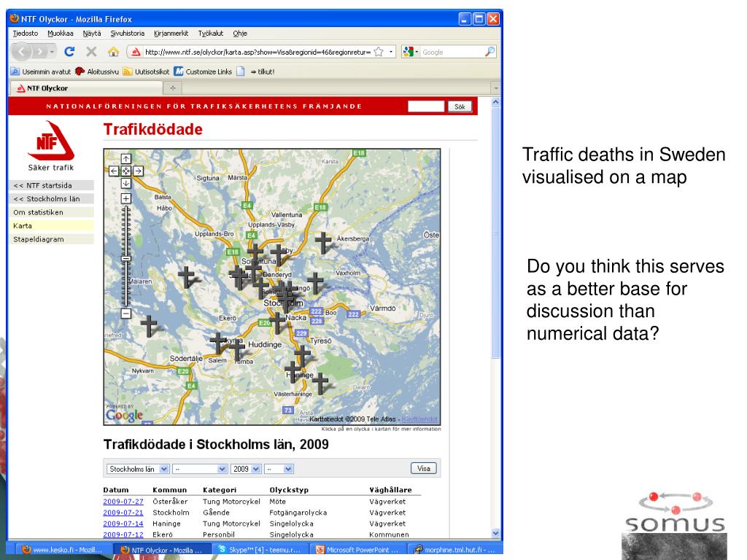Viewport: 747px width, 560px height.
Task: Open Aloitussivu bookmark
Action: point(97,72)
